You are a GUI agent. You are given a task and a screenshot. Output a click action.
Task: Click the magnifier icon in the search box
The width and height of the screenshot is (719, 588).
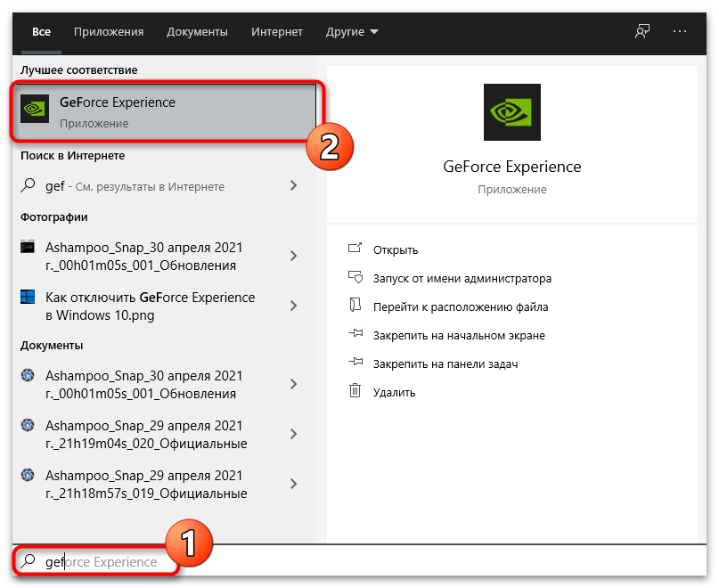[29, 561]
